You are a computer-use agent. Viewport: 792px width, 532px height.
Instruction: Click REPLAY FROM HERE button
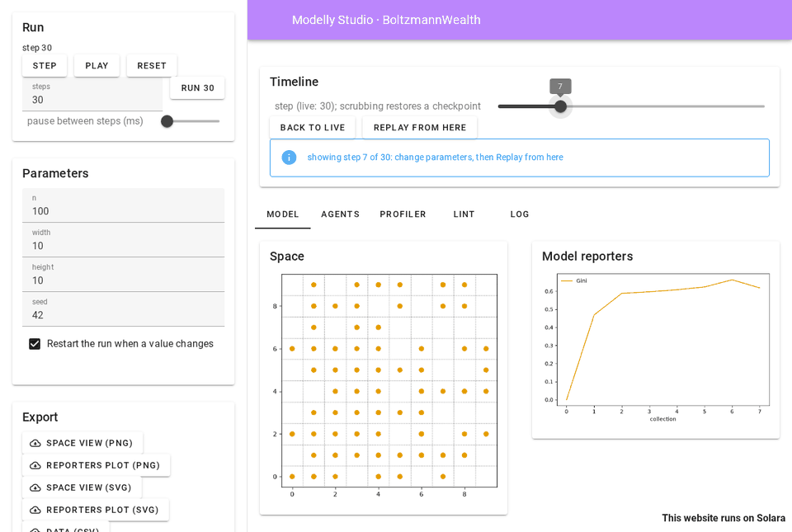[x=420, y=128]
